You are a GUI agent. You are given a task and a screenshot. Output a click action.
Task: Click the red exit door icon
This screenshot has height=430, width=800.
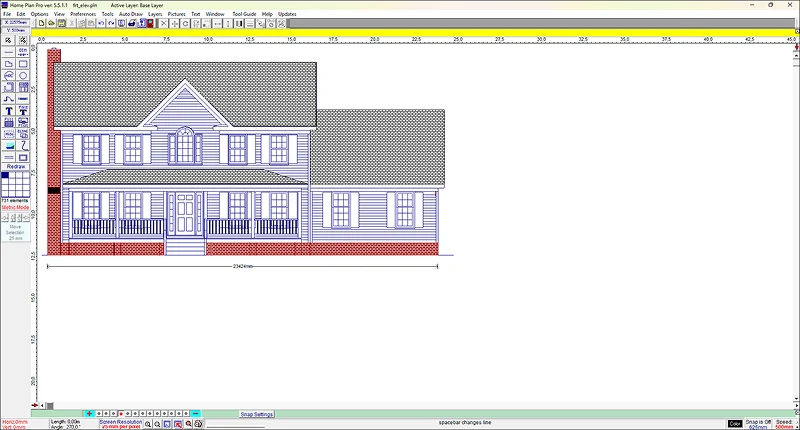[x=151, y=23]
